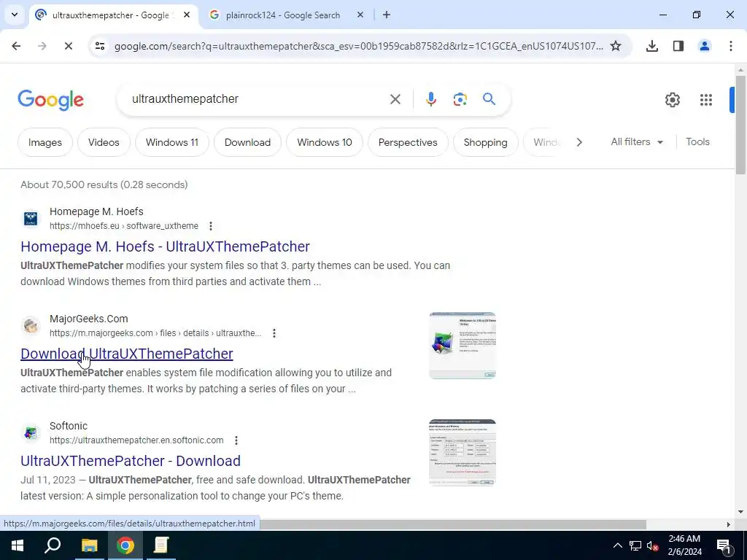
Task: Click the Homepage M. Hoefs site favicon
Action: pyautogui.click(x=31, y=219)
